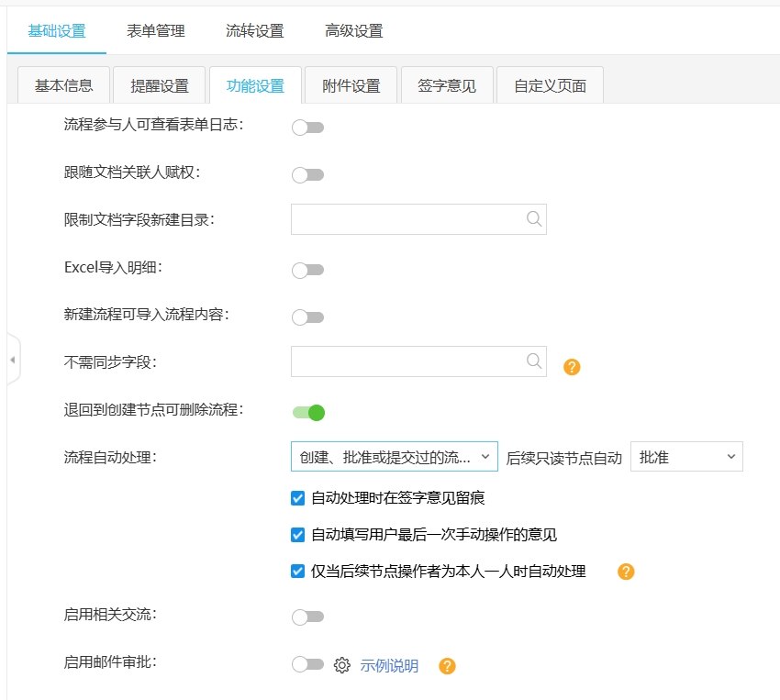Open the 批准 action dropdown
The width and height of the screenshot is (780, 700).
coord(685,457)
